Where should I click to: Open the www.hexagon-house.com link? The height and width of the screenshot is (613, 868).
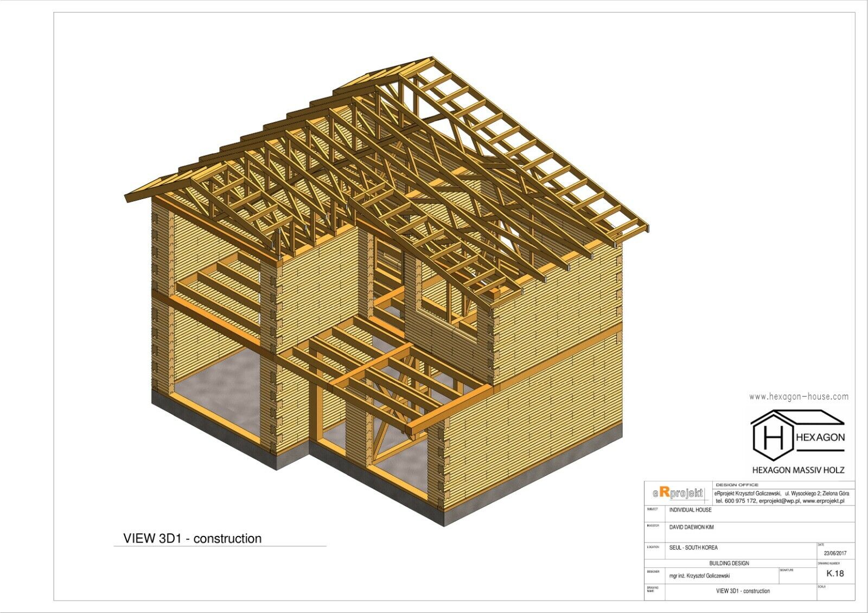point(799,397)
